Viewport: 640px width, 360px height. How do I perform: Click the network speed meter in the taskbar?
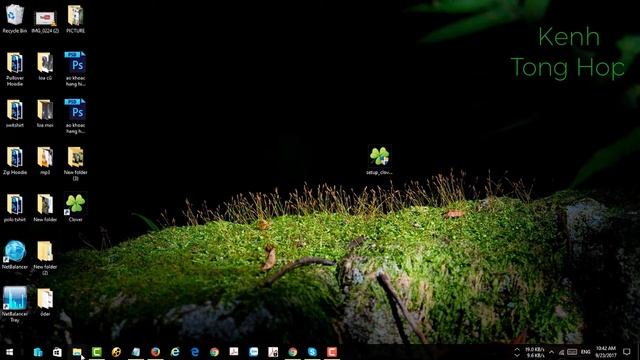(x=529, y=352)
